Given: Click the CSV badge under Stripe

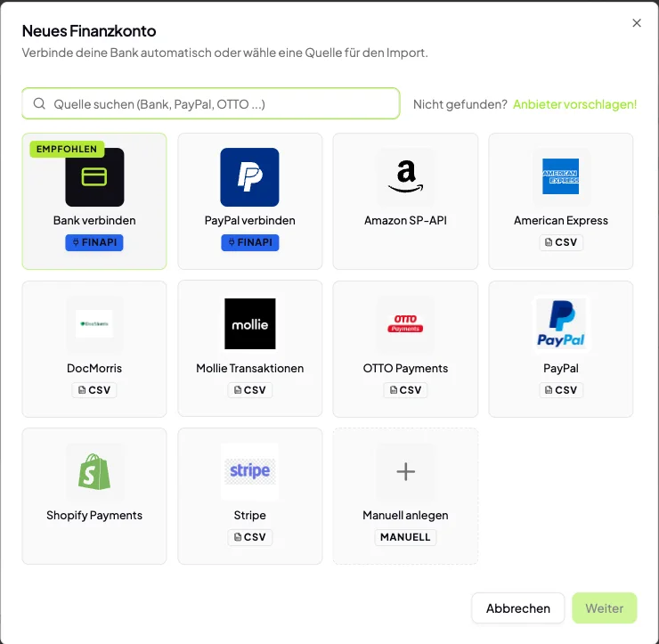Looking at the screenshot, I should [x=249, y=537].
